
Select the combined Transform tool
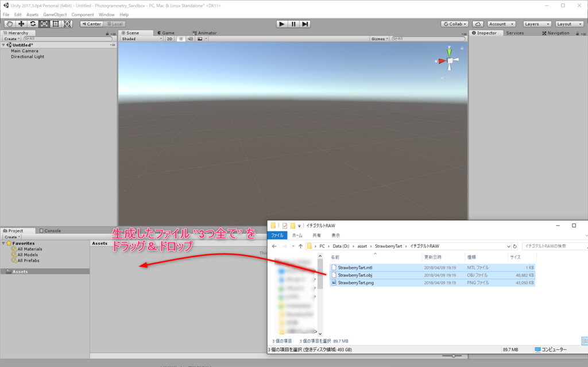coord(67,24)
